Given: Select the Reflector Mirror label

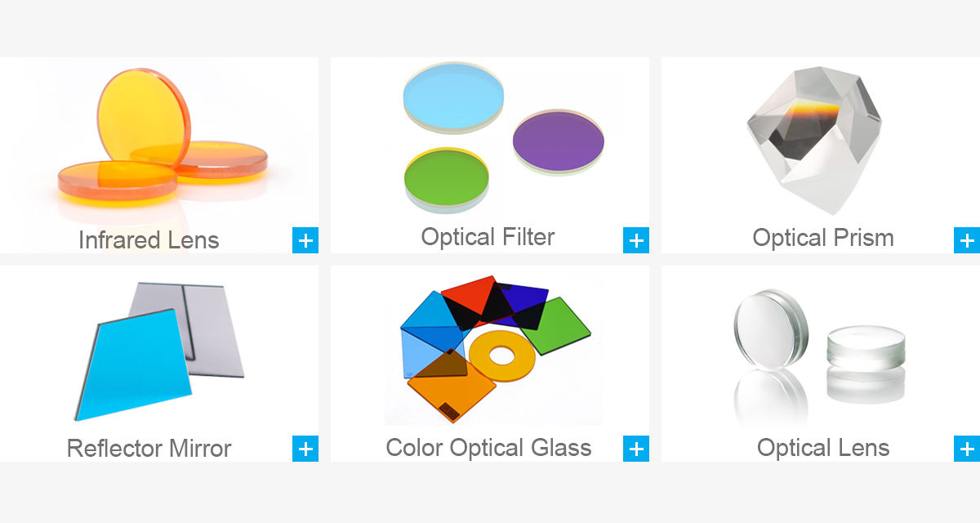Looking at the screenshot, I should coord(149,449).
